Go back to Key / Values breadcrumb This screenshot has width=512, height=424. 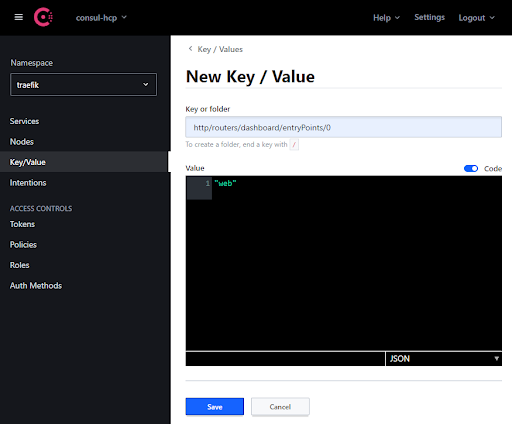220,49
